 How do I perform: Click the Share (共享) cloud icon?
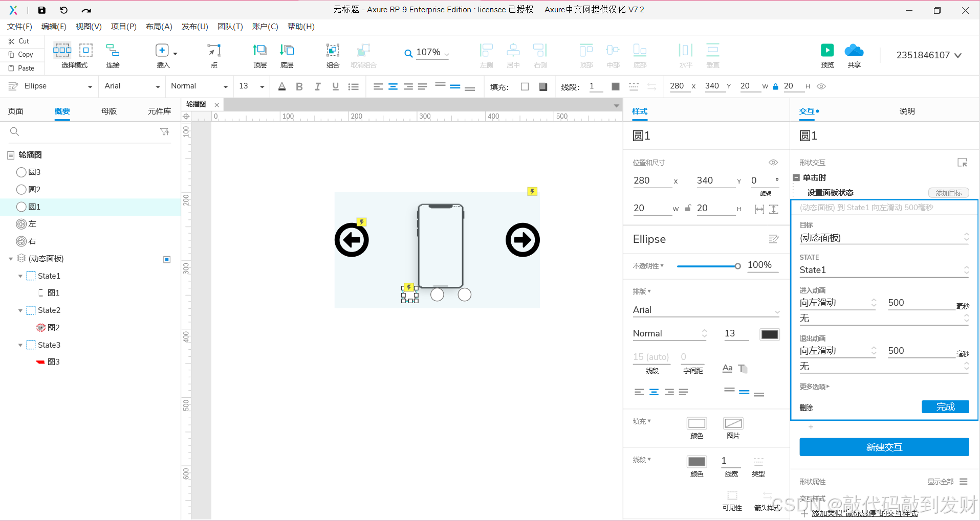pyautogui.click(x=854, y=50)
